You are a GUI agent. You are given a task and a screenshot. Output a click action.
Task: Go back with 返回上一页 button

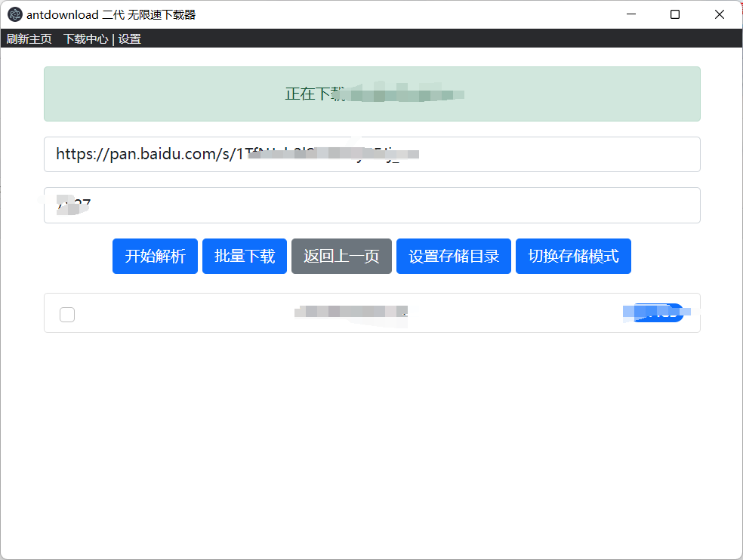pyautogui.click(x=341, y=257)
